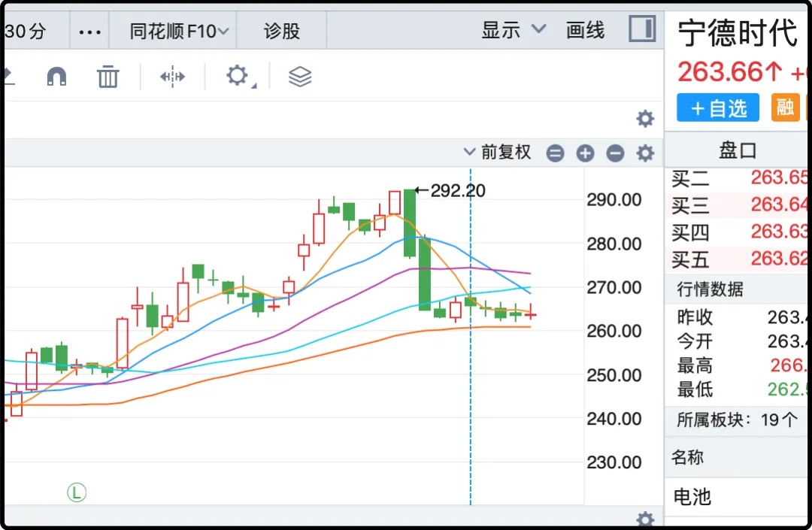The height and width of the screenshot is (530, 812).
Task: Expand the 显示 dropdown
Action: tap(514, 31)
